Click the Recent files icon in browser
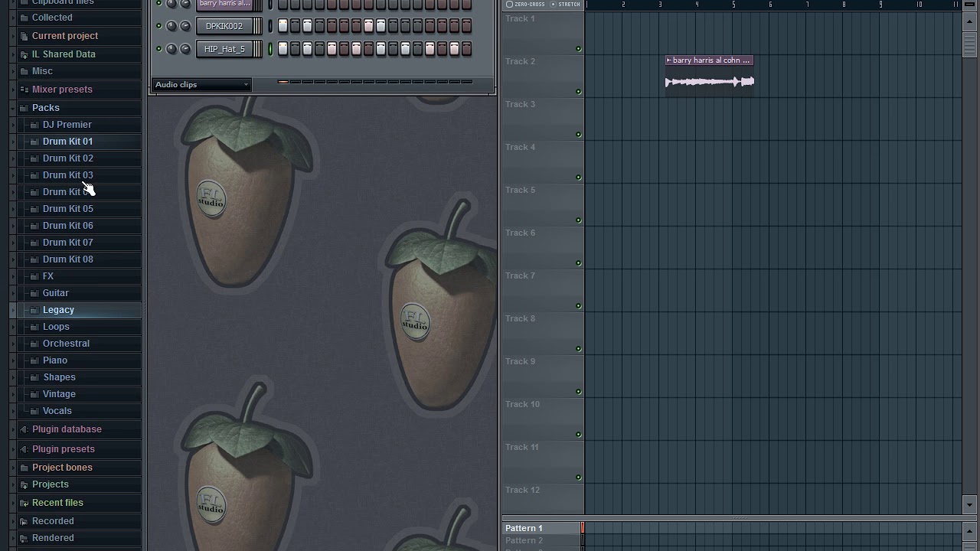The image size is (980, 551). click(24, 503)
